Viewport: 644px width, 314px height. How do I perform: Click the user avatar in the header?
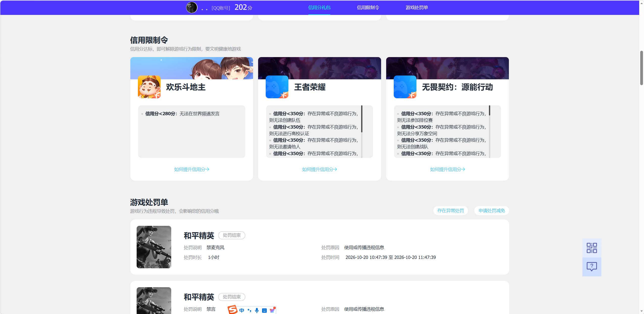(x=192, y=8)
